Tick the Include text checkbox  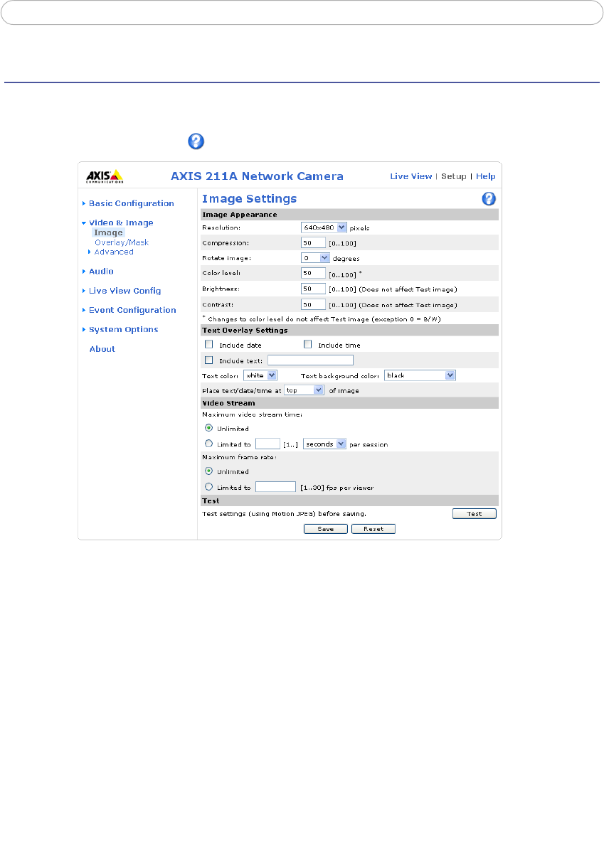pos(209,360)
